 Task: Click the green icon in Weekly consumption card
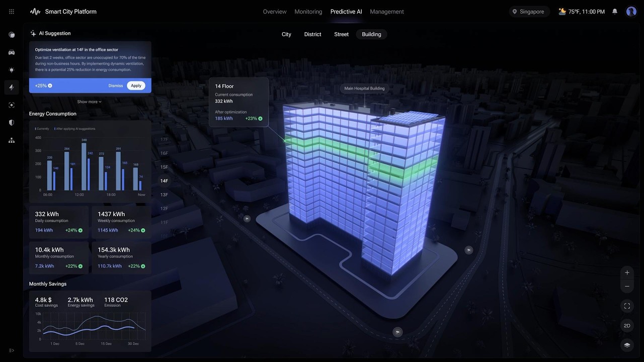[x=143, y=230]
